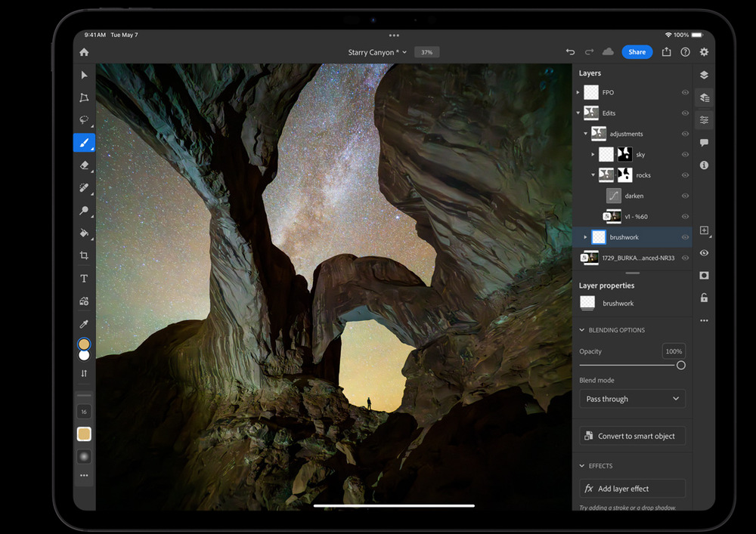This screenshot has height=534, width=756.
Task: Collapse the Edits layer group
Action: click(x=578, y=113)
